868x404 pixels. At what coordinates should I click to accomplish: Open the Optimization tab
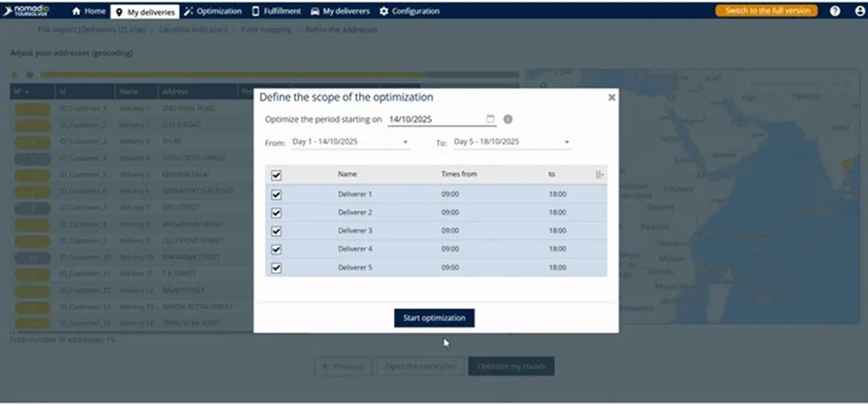tap(213, 11)
